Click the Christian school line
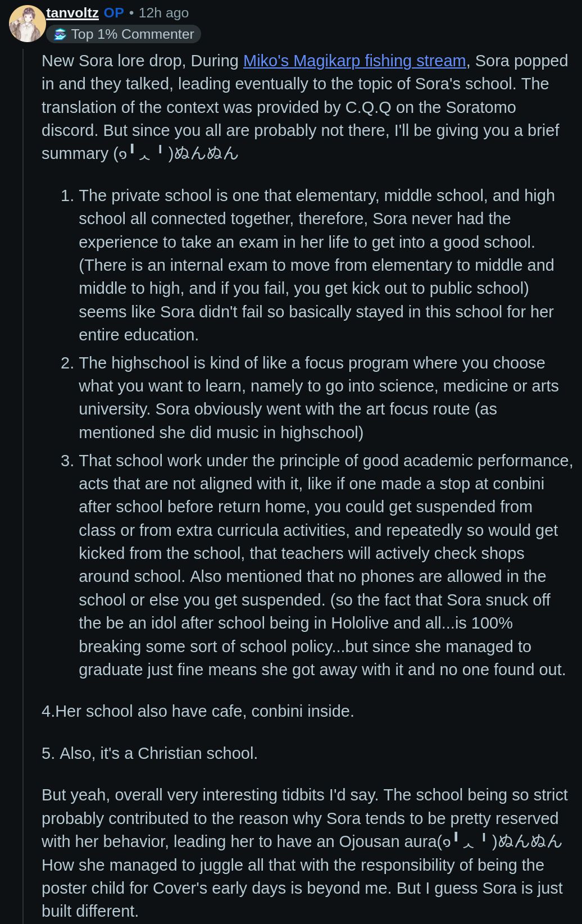 (149, 753)
